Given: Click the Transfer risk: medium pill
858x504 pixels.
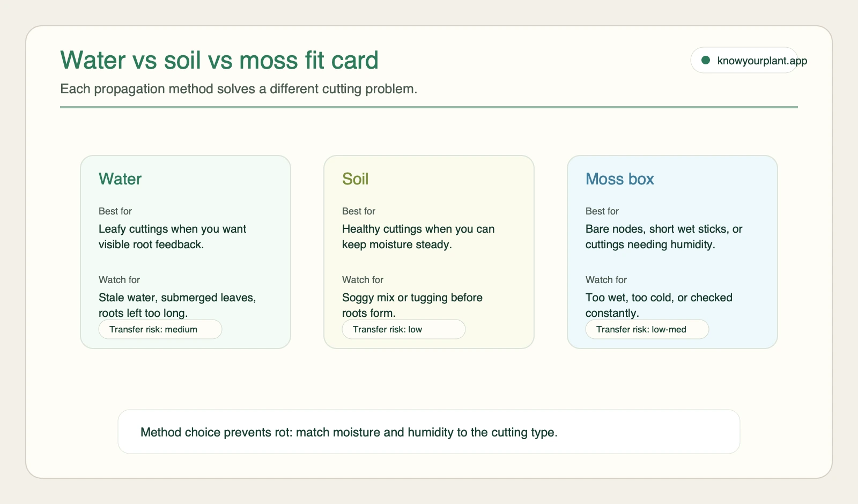Looking at the screenshot, I should click(160, 329).
